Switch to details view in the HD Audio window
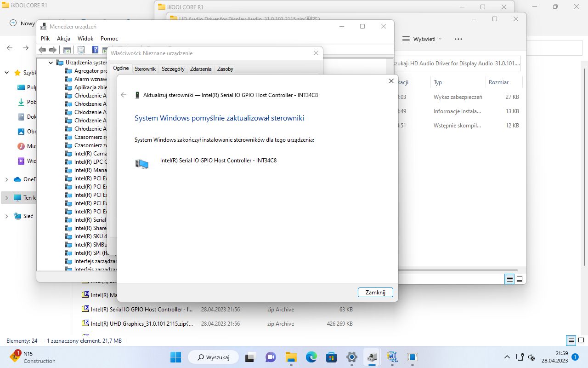The image size is (588, 368). (x=509, y=279)
